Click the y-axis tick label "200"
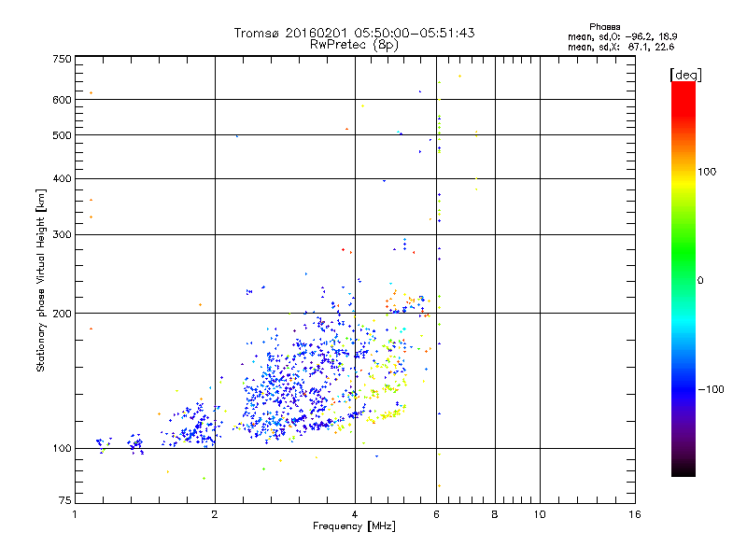Screen dimensions: 747x560 coord(62,314)
